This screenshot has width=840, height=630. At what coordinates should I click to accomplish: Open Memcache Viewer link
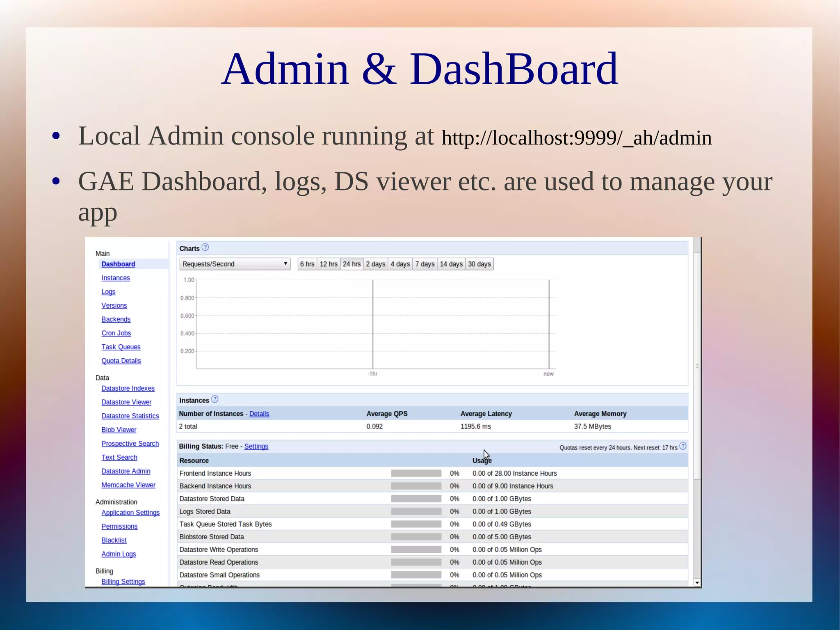(128, 485)
